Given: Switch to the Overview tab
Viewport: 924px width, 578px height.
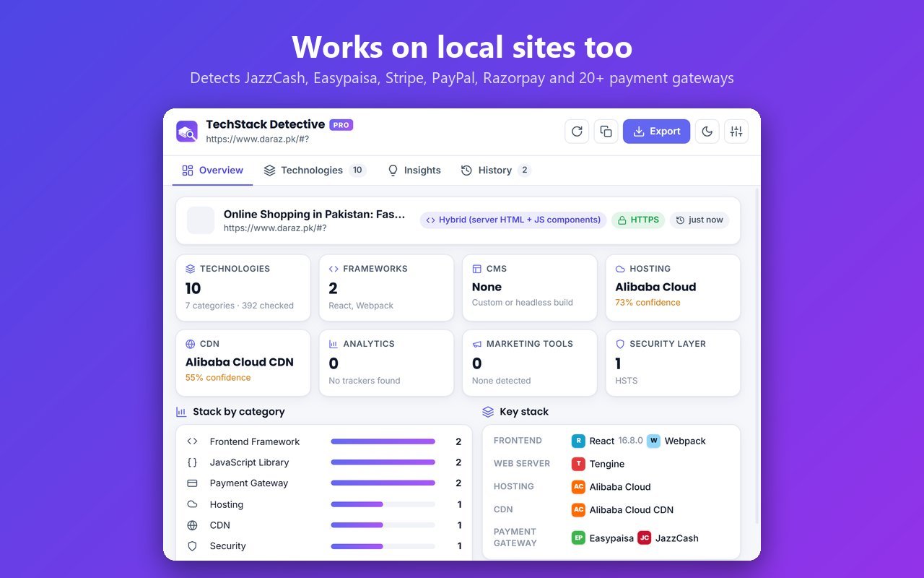Looking at the screenshot, I should [212, 171].
